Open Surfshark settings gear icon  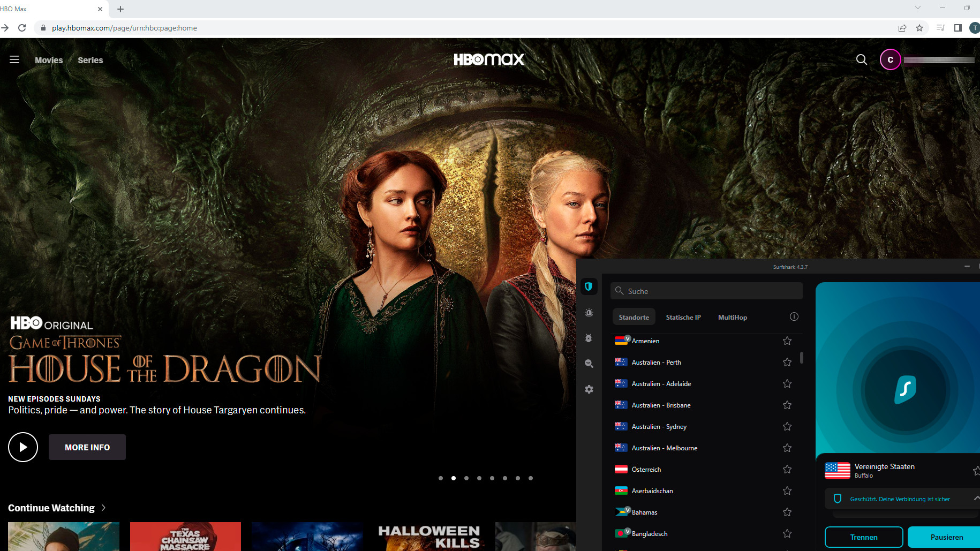coord(589,389)
